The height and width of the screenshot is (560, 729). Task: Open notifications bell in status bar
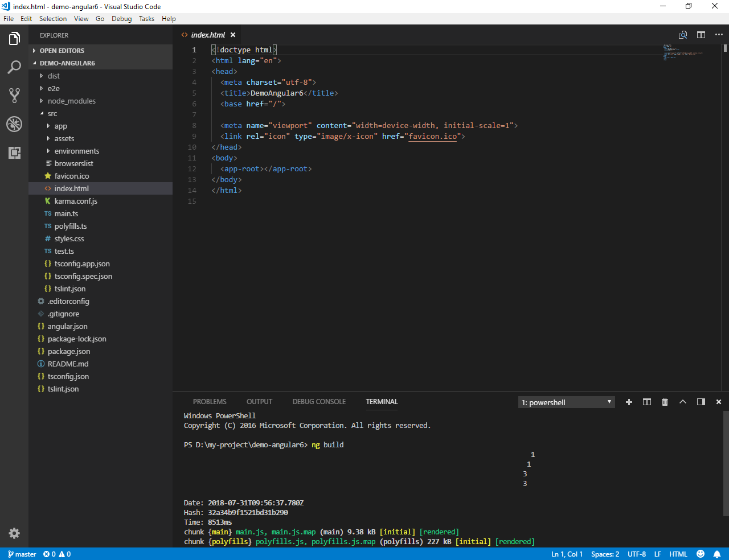click(717, 554)
